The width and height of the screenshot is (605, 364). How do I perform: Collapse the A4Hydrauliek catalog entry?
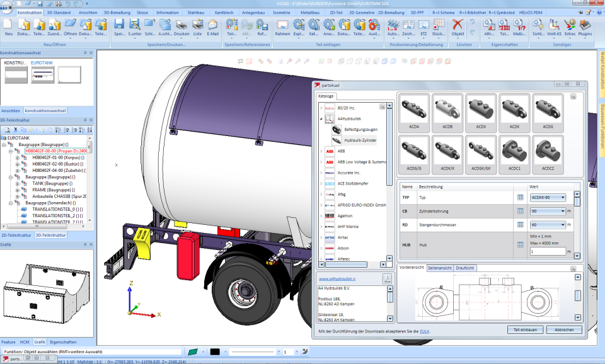coord(320,118)
